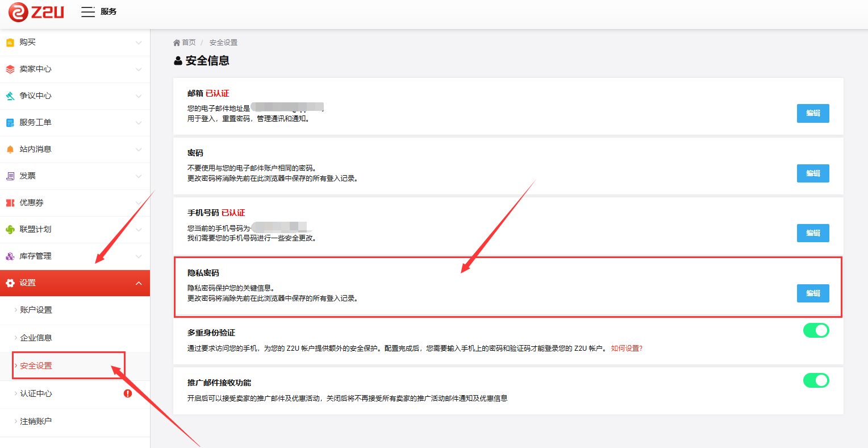Screen dimensions: 868x448
Task: Expand the 库存管理 menu chevron
Action: click(139, 256)
